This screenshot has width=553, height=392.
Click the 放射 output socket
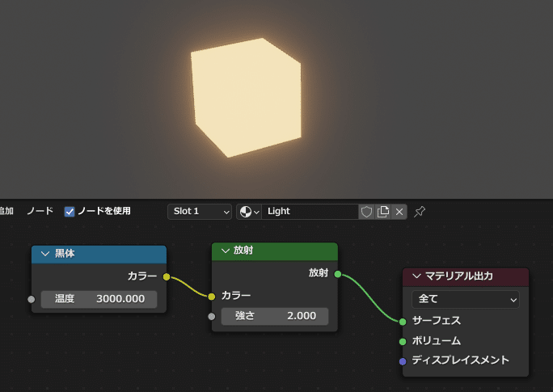tap(337, 274)
